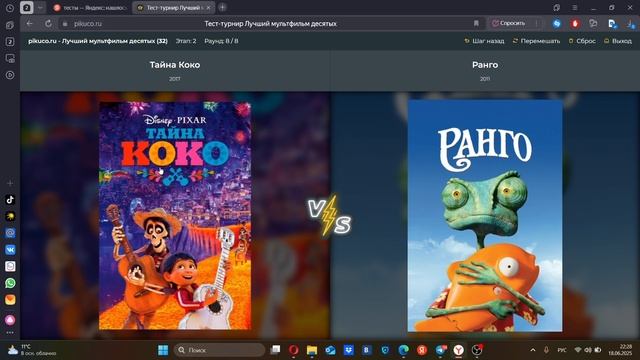This screenshot has width=640, height=360.
Task: Open the sidebar more options dots
Action: click(10, 333)
